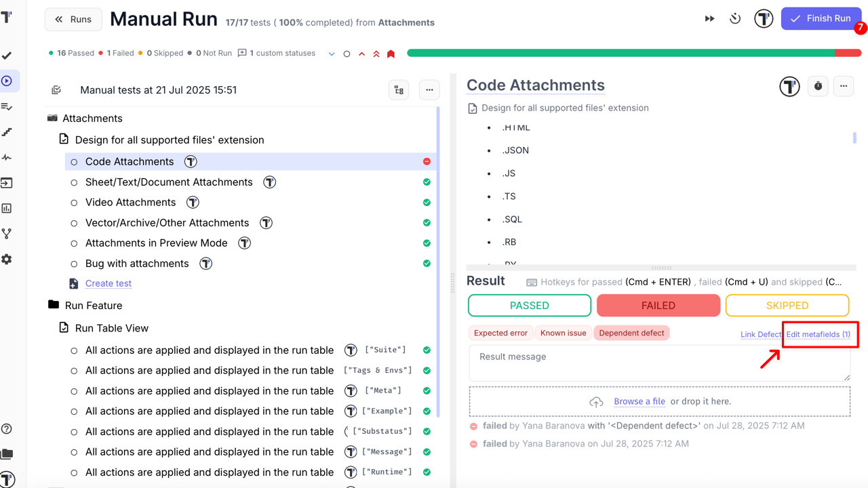Mark the test as PASSED

click(529, 306)
